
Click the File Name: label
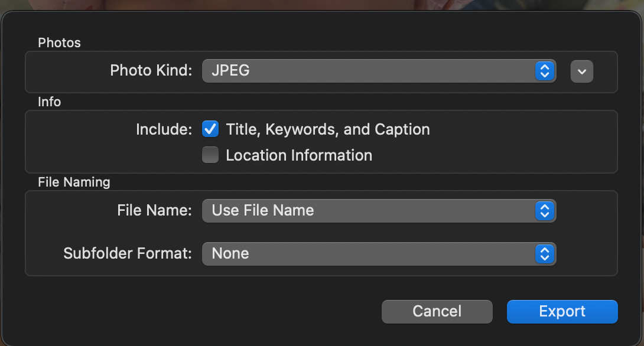pos(154,210)
